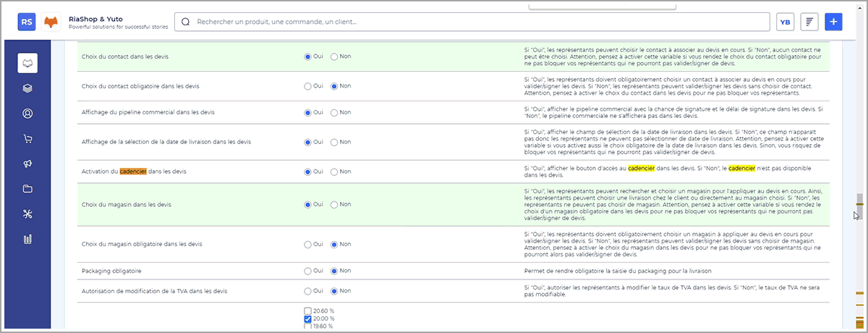Select Non for 'Activation du cadencier'
868x333 pixels.
pyautogui.click(x=334, y=172)
